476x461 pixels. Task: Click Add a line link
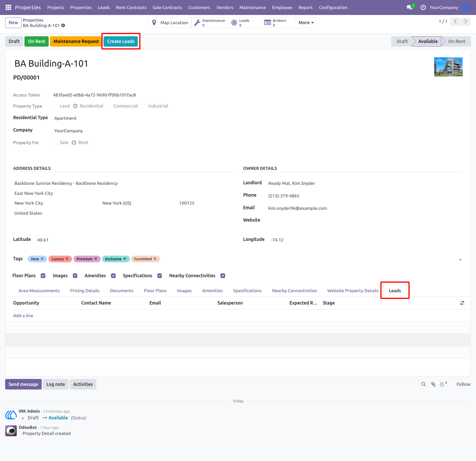(x=23, y=316)
